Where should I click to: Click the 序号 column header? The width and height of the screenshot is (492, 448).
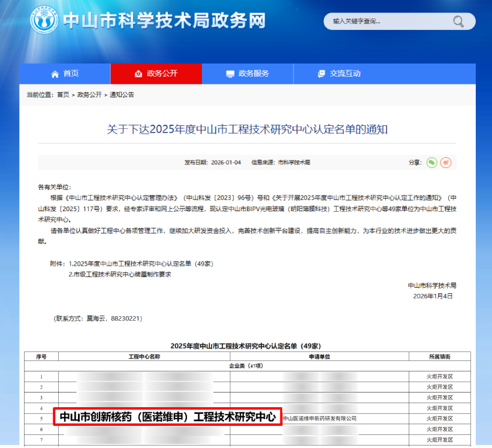41,357
